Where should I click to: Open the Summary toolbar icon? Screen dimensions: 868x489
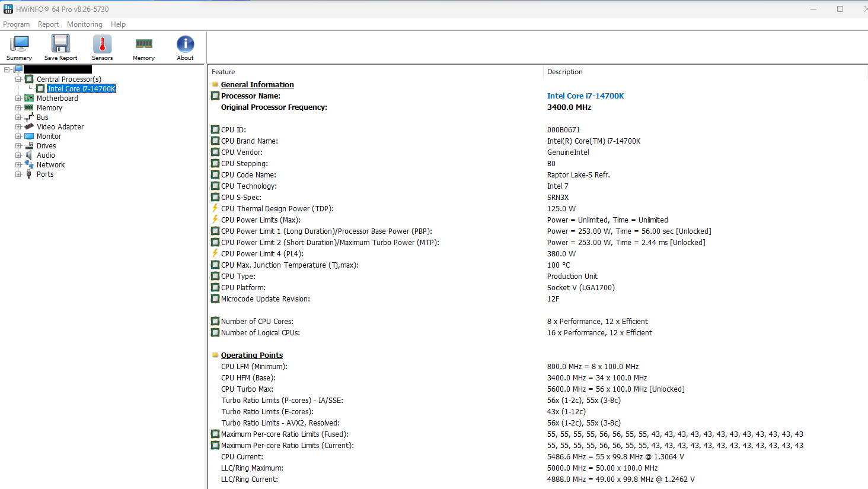[x=20, y=45]
